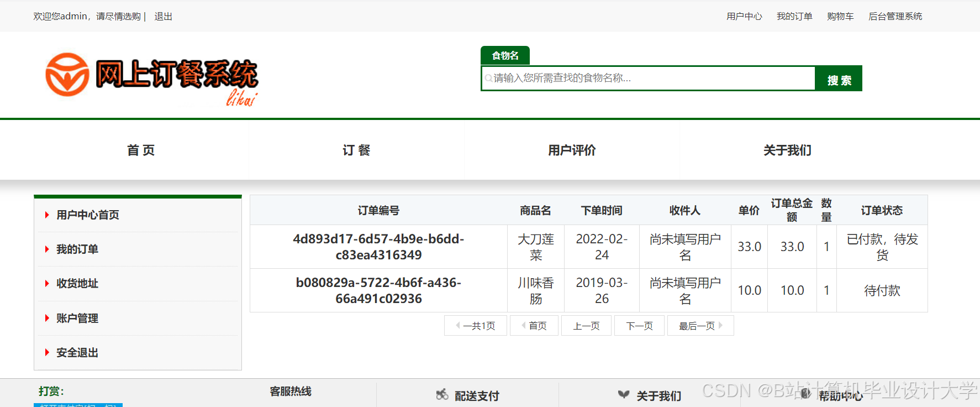Click the 客服热线 footer heading
This screenshot has height=407, width=980.
tap(291, 391)
